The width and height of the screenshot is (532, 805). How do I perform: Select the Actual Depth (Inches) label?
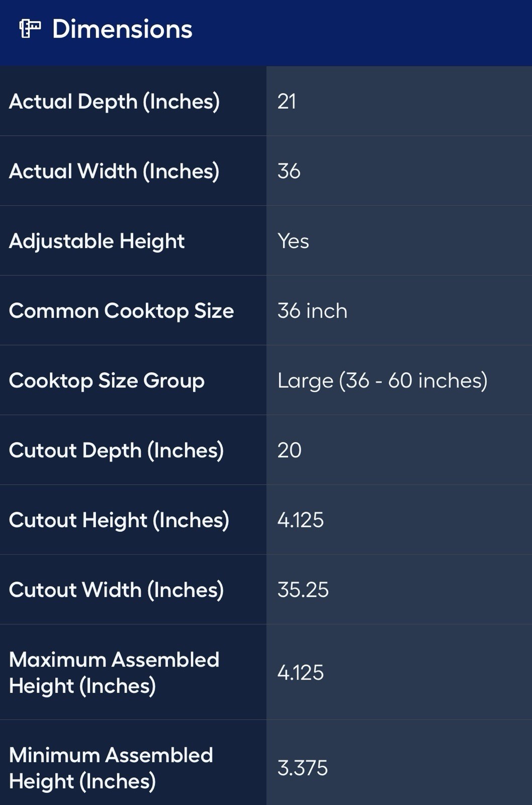114,102
